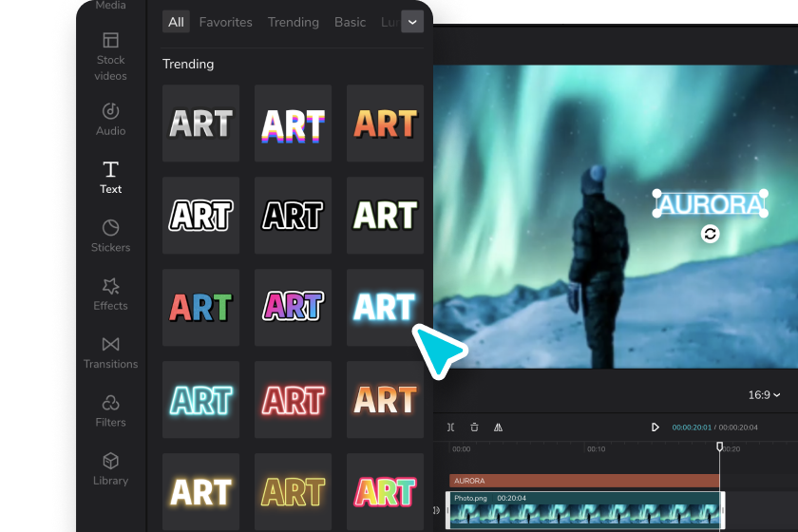The width and height of the screenshot is (798, 532).
Task: Click the total duration 00:00:20:04 text
Action: [738, 427]
